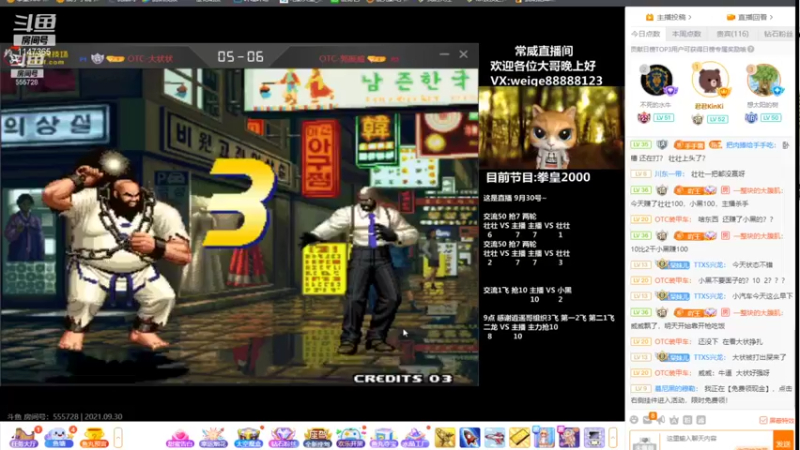Click the crown noble icon in chat bar
The height and width of the screenshot is (450, 800).
click(x=674, y=420)
